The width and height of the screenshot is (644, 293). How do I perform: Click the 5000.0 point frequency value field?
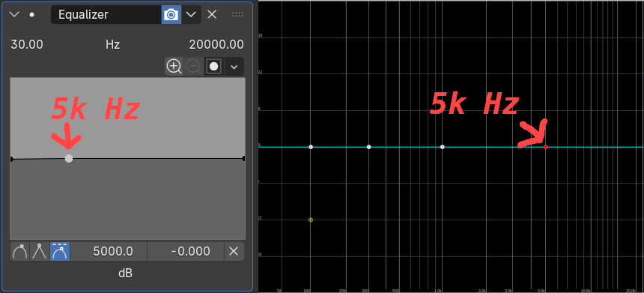point(109,252)
